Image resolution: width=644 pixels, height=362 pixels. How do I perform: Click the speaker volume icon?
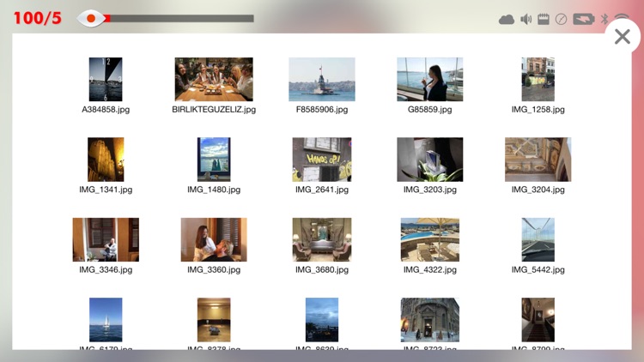[526, 19]
